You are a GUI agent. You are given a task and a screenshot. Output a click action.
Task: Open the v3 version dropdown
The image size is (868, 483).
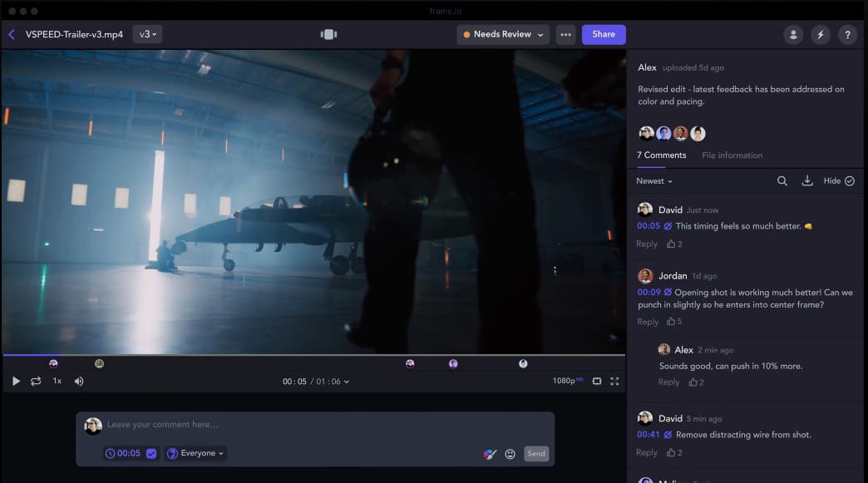coord(147,34)
